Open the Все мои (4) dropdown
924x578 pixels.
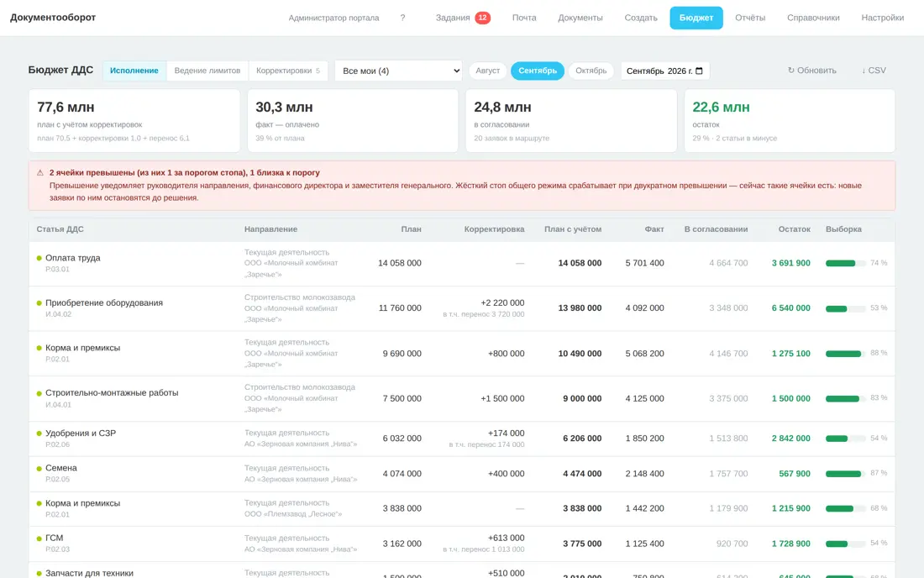pyautogui.click(x=398, y=71)
